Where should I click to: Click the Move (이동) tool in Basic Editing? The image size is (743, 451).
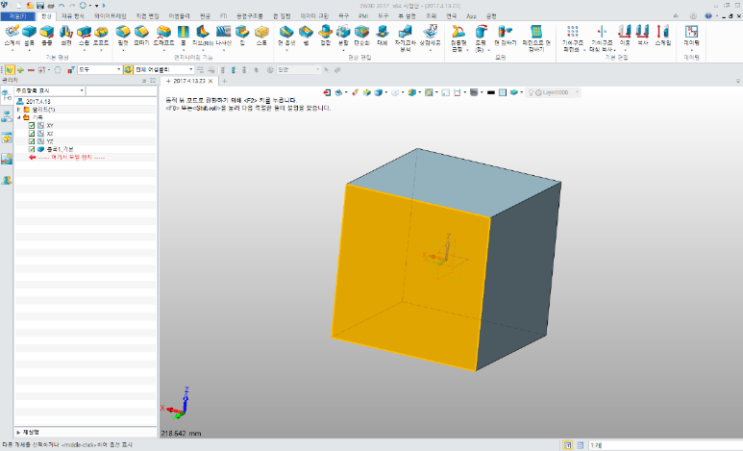point(625,35)
